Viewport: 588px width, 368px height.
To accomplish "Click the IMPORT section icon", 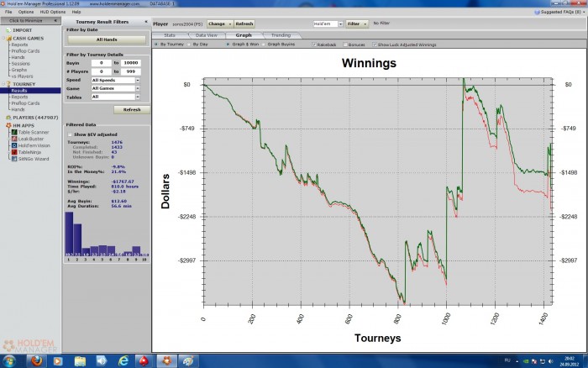I will click(8, 30).
